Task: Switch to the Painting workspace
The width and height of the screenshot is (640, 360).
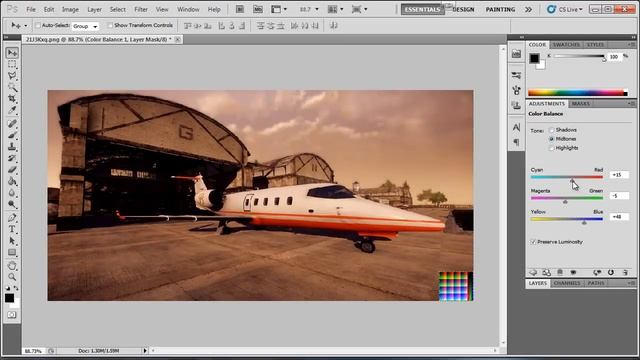Action: 500,9
